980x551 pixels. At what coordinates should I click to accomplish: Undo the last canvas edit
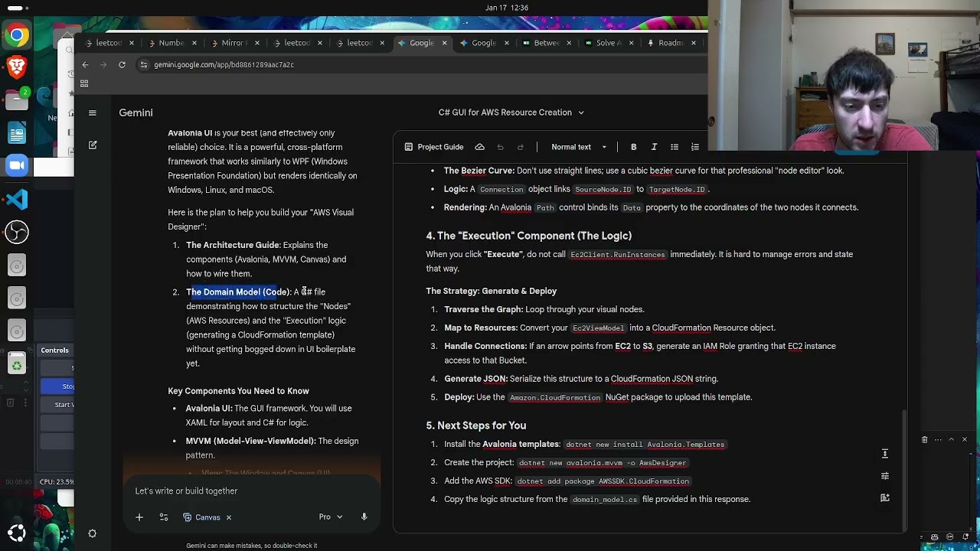tap(500, 147)
